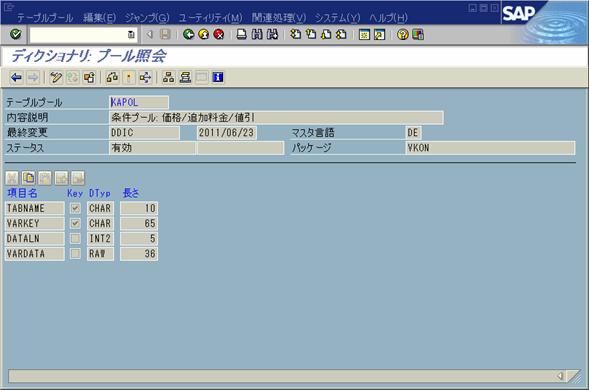This screenshot has width=589, height=390.
Task: Collapse the command field with the triangle
Action: (150, 35)
